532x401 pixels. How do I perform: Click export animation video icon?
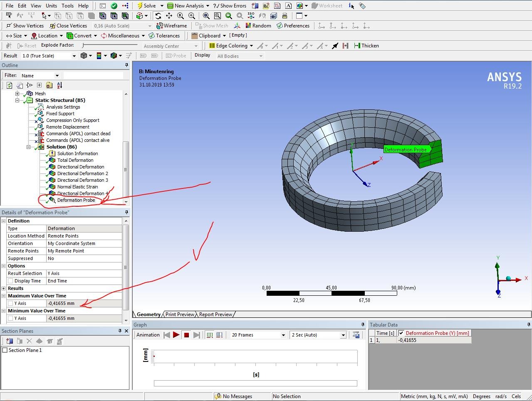click(x=356, y=335)
